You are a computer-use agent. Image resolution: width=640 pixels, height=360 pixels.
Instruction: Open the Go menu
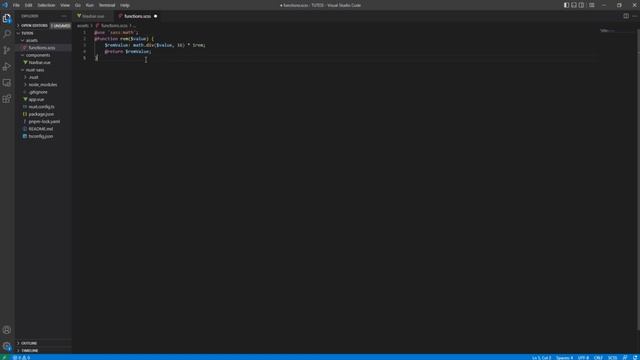click(x=78, y=5)
